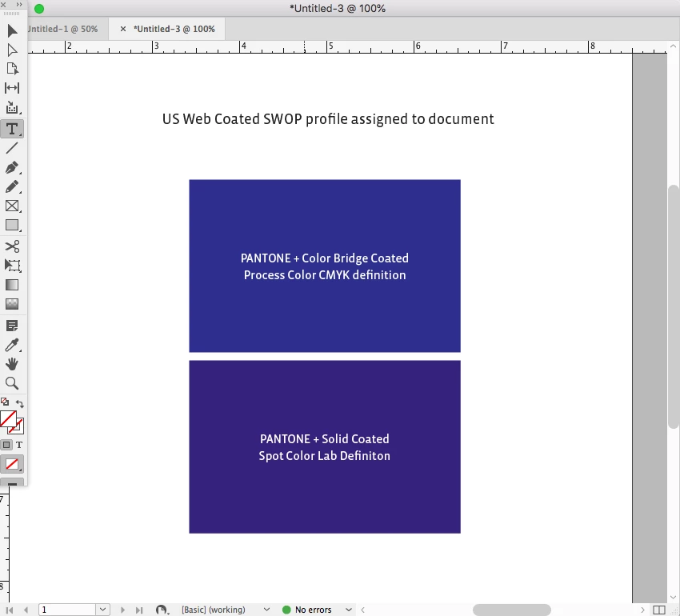
Task: Switch to Untitled-3 @ 100% tab
Action: (174, 29)
